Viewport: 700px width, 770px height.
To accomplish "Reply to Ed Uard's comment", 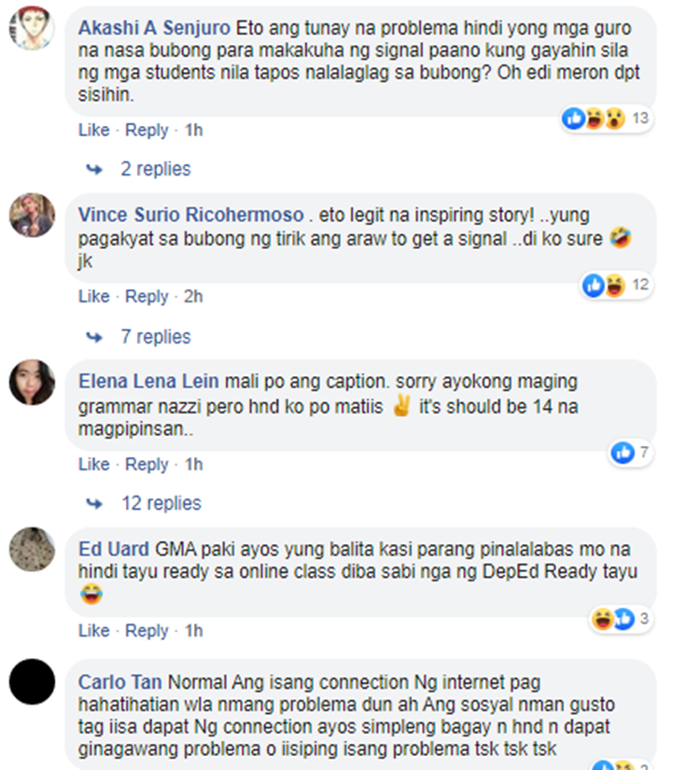I will click(147, 631).
